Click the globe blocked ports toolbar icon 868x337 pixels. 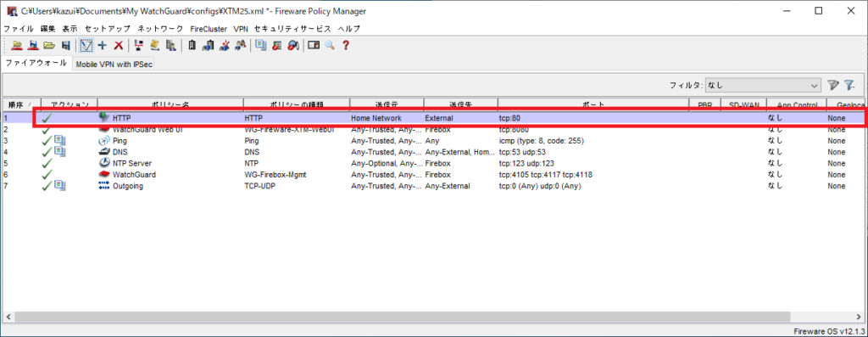click(293, 46)
